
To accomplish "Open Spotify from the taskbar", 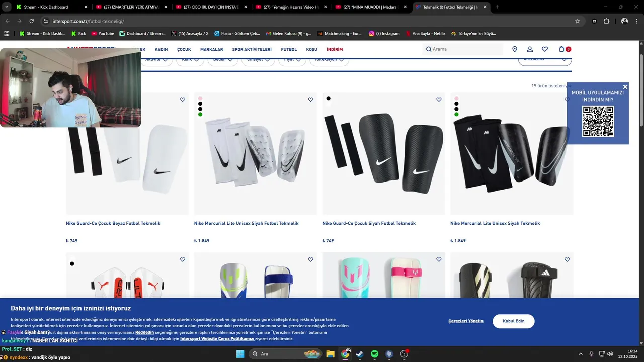I will click(x=374, y=354).
